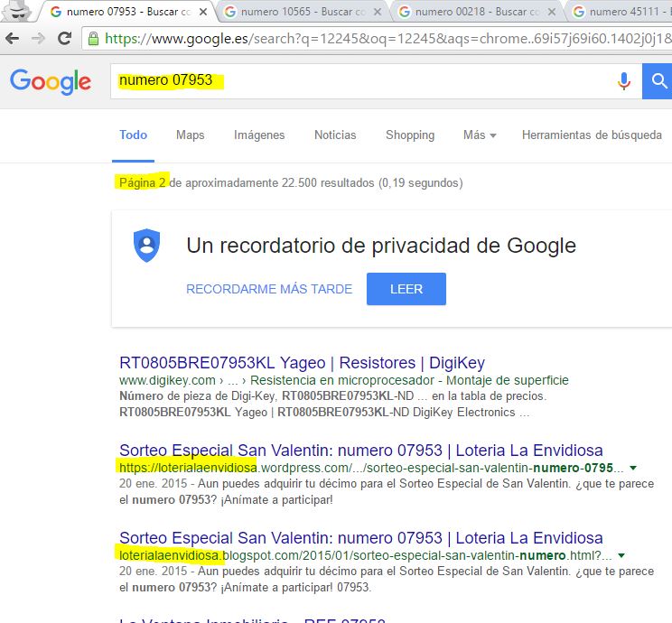This screenshot has height=623, width=672.
Task: Expand options arrow beside blogspot result URL
Action: tap(621, 555)
